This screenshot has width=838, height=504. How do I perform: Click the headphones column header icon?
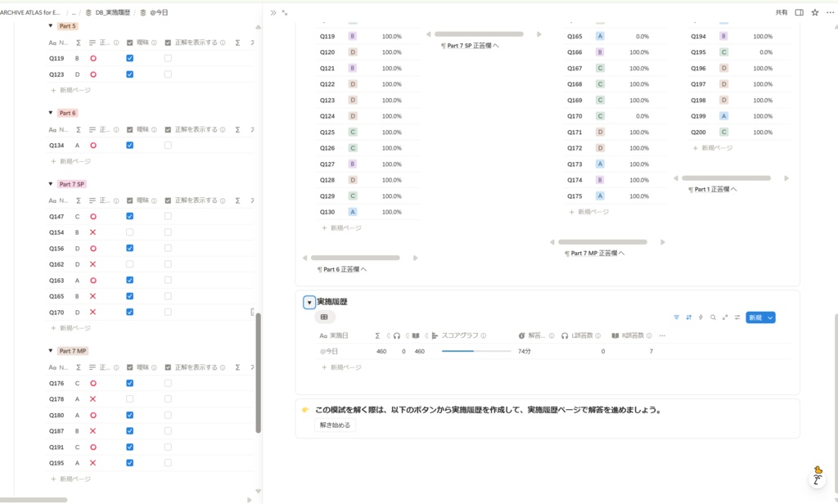click(397, 335)
